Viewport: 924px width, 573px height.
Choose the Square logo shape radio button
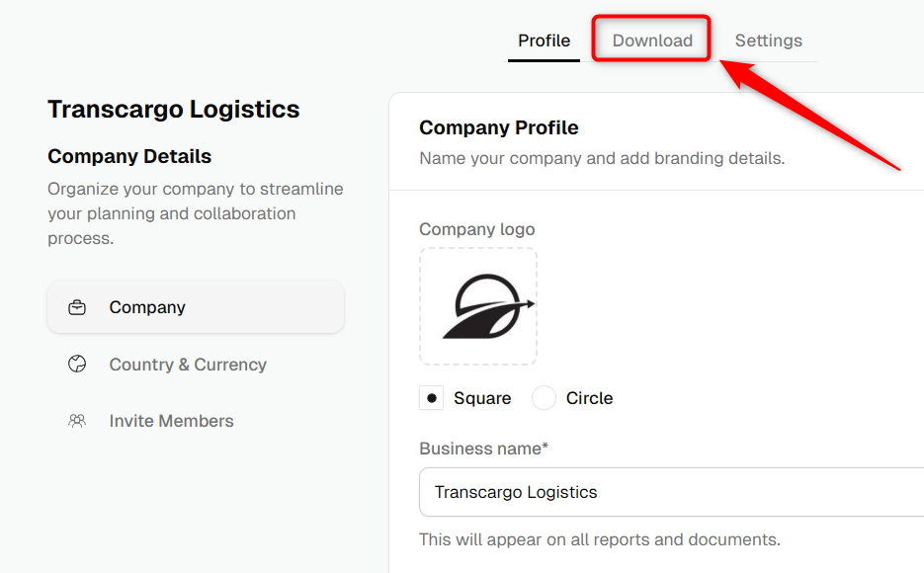point(431,398)
